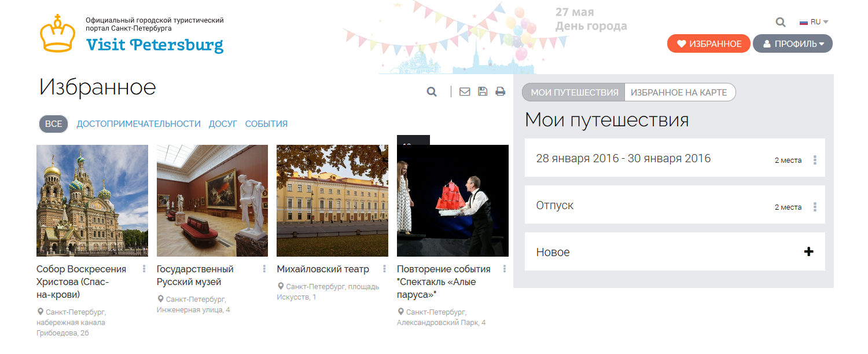Send favorites by email envelope icon
The height and width of the screenshot is (354, 868).
(x=465, y=92)
